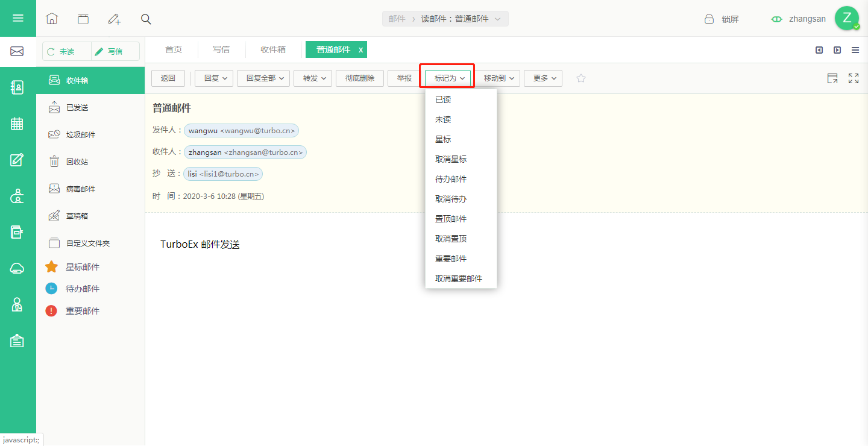Click the zhangsan username at top right
This screenshot has width=868, height=446.
[x=807, y=19]
